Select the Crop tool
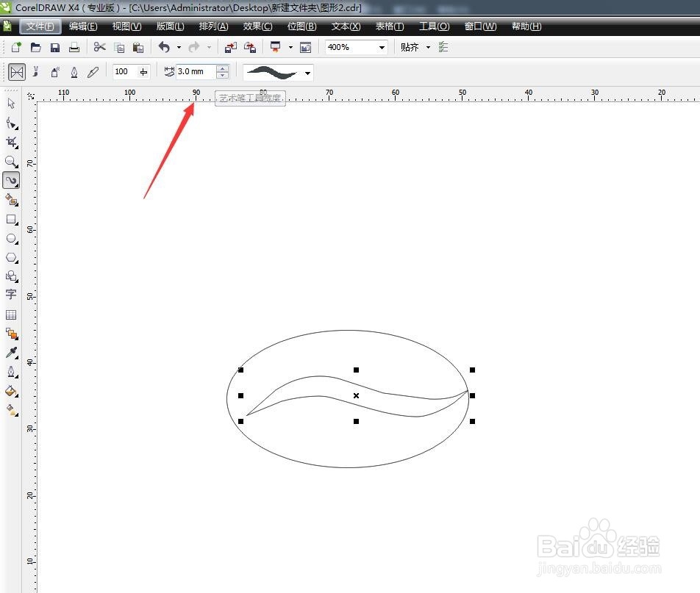The image size is (700, 593). click(x=11, y=143)
